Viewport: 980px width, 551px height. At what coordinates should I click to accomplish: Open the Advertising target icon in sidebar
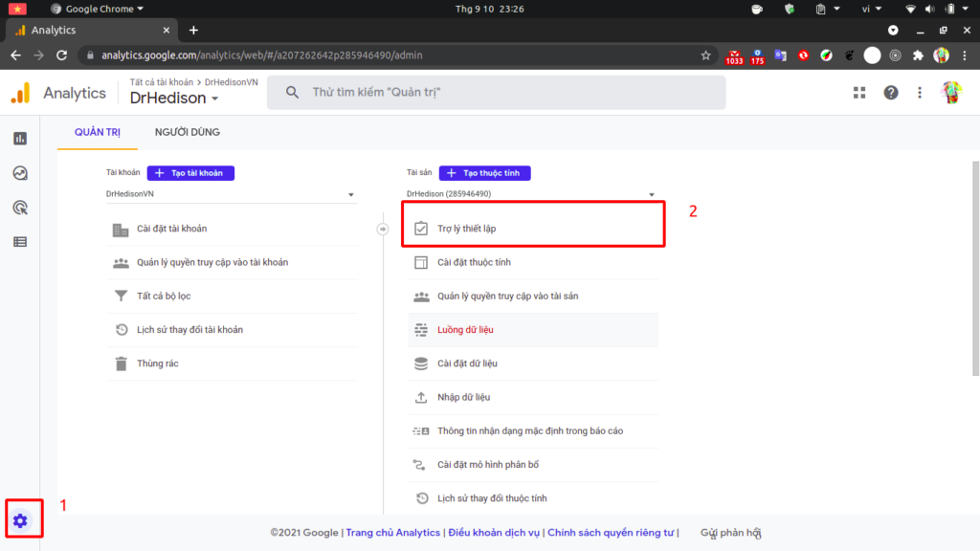click(20, 208)
